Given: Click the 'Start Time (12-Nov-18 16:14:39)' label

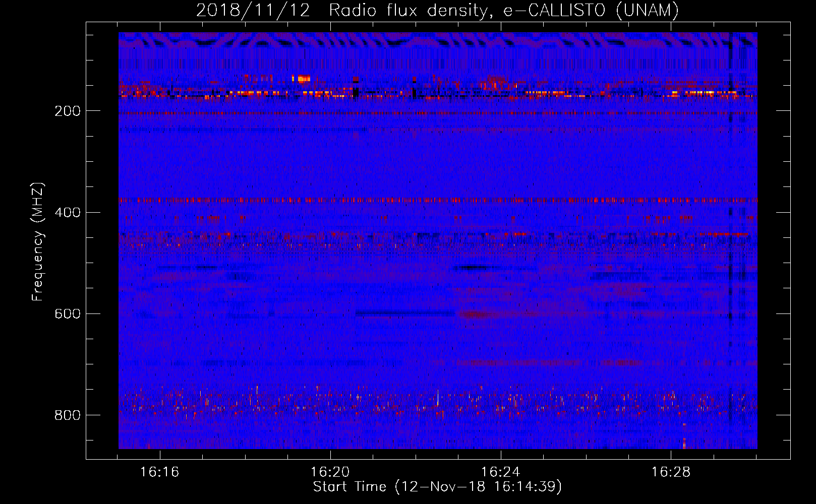Looking at the screenshot, I should point(437,487).
